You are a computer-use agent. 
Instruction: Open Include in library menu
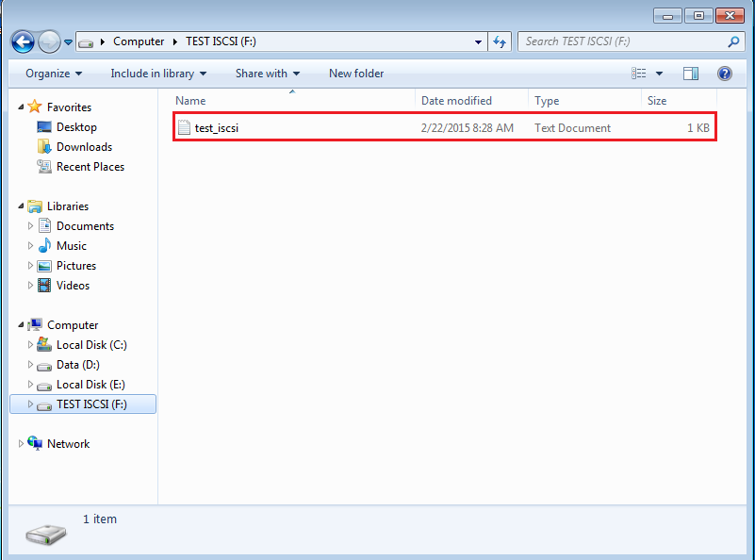(158, 74)
